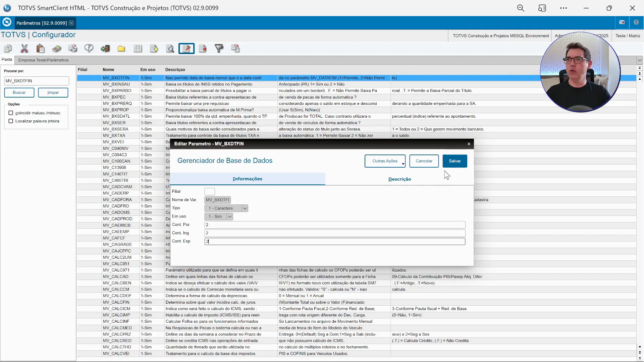This screenshot has width=644, height=362.
Task: Click the Buscar search button
Action: pyautogui.click(x=19, y=93)
